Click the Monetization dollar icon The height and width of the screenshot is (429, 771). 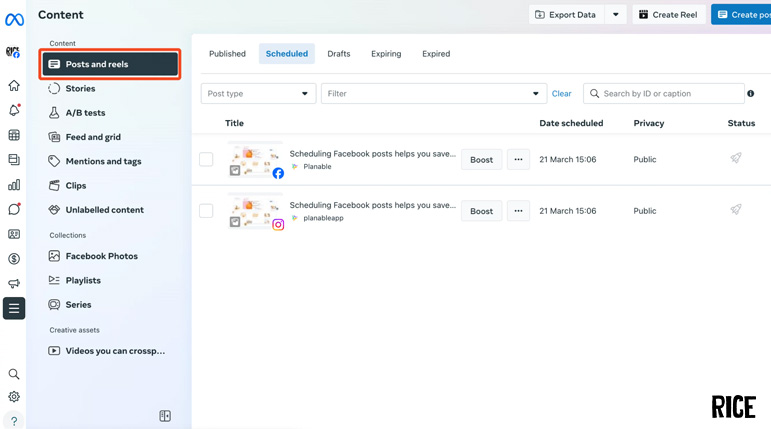14,259
